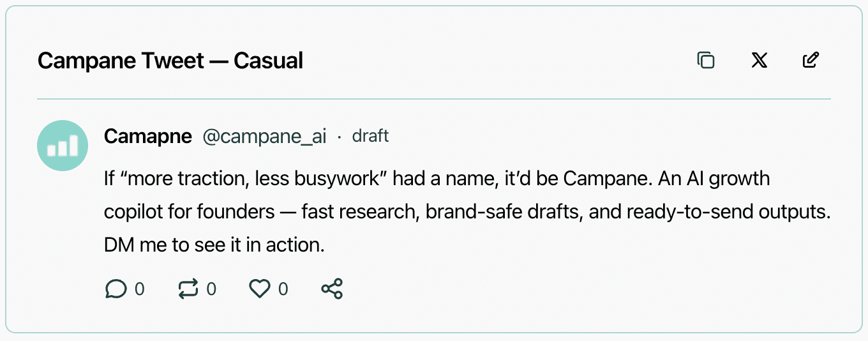Copy the tweet with the copy icon
Image resolution: width=868 pixels, height=341 pixels.
705,61
